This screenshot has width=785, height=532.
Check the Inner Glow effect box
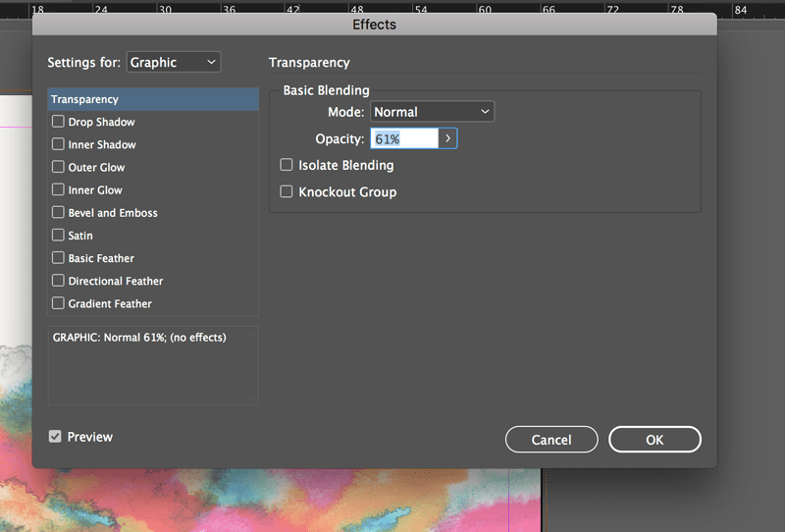[x=58, y=189]
